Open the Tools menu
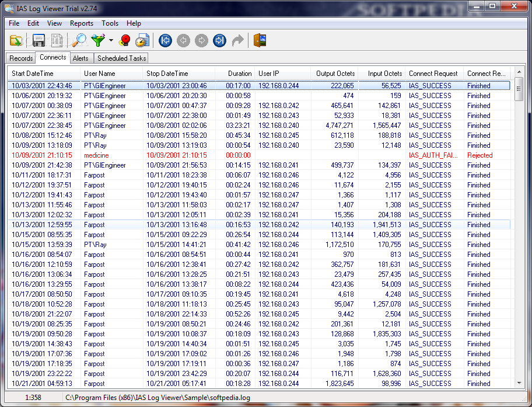The height and width of the screenshot is (407, 532). 110,23
